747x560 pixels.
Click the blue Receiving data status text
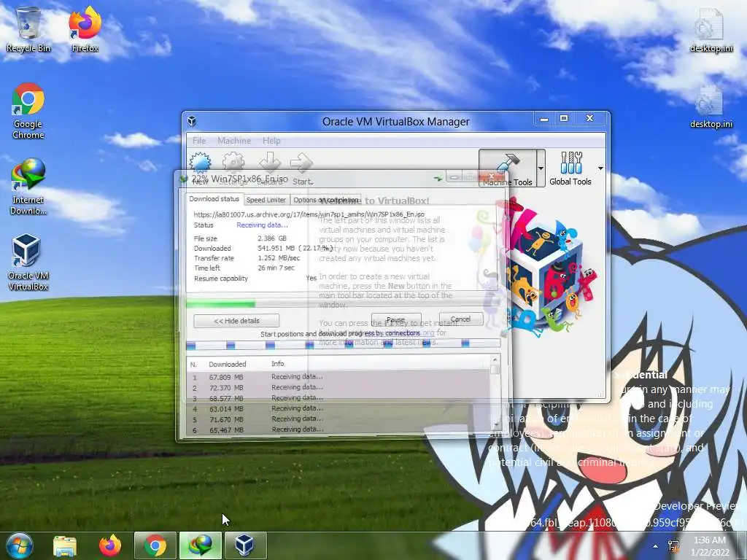(x=262, y=225)
